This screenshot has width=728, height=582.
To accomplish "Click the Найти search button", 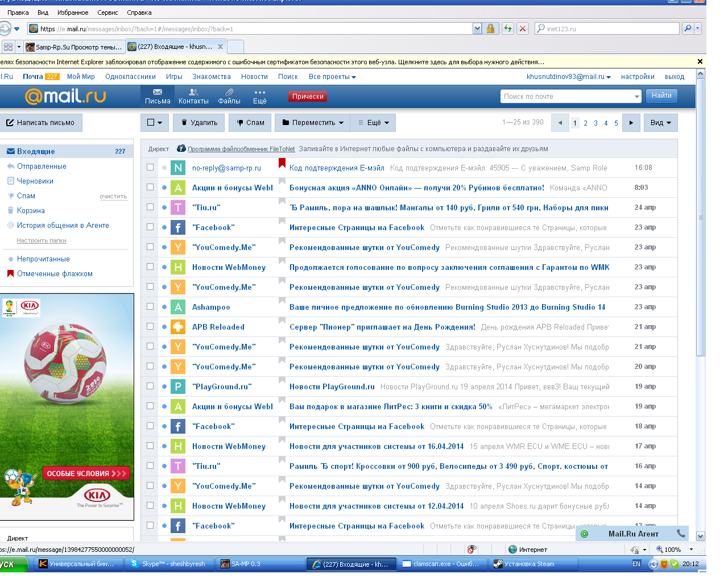I will [661, 95].
